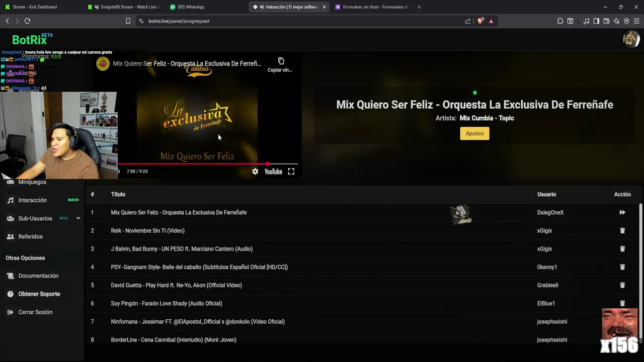The image size is (644, 362).
Task: Switch to the Emejota09 Stream tab
Action: 126,7
